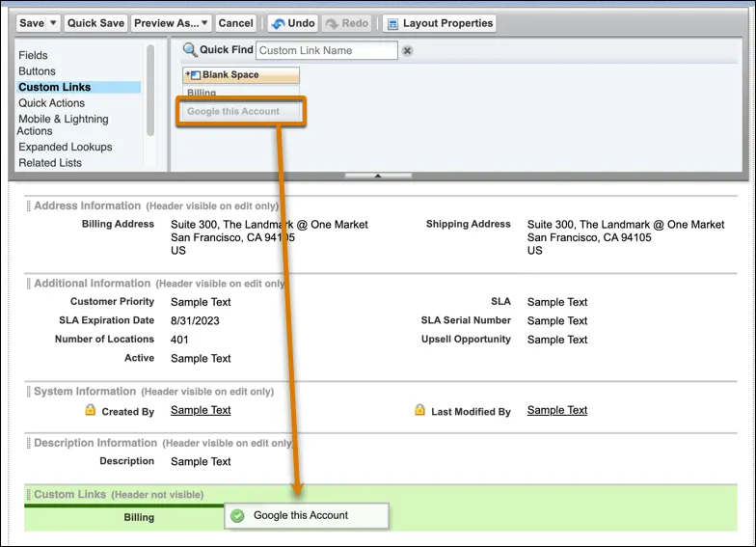Select Expanded Lookups category
The width and height of the screenshot is (756, 547).
pos(66,147)
